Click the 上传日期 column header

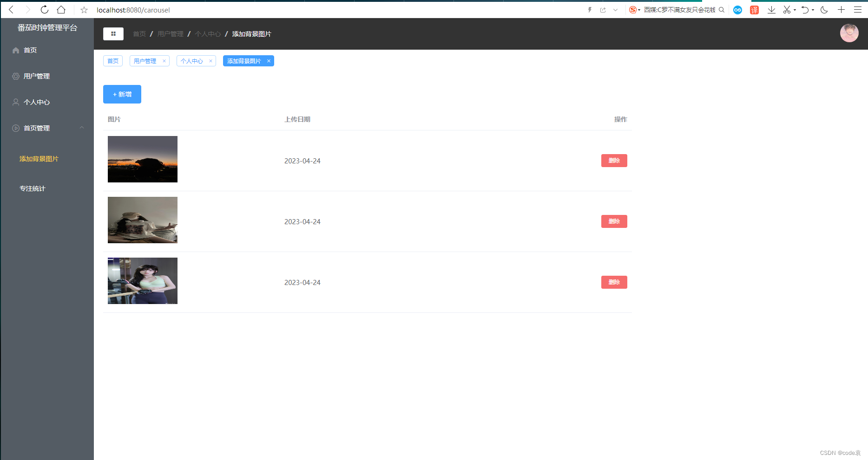coord(297,119)
